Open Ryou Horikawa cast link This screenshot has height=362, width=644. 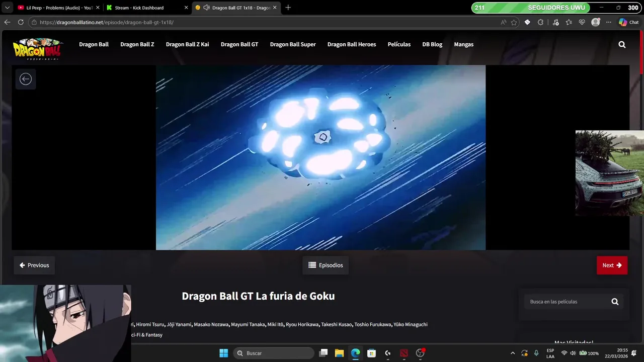click(302, 324)
